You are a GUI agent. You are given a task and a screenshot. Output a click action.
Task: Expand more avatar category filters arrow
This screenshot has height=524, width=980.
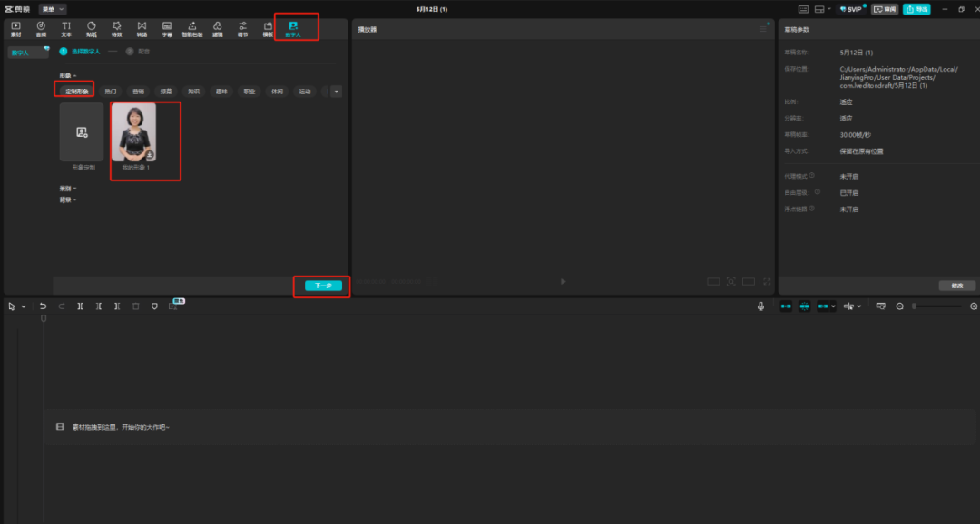pos(336,92)
